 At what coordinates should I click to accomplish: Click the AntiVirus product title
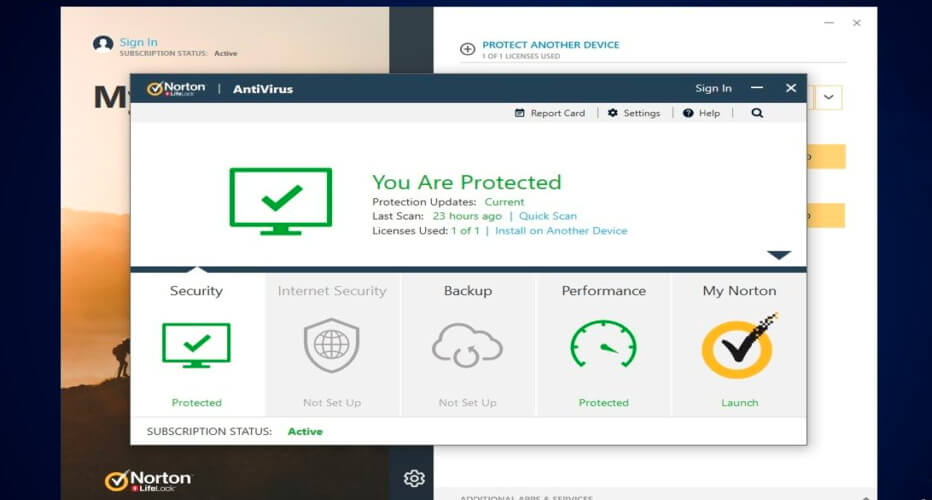[263, 89]
